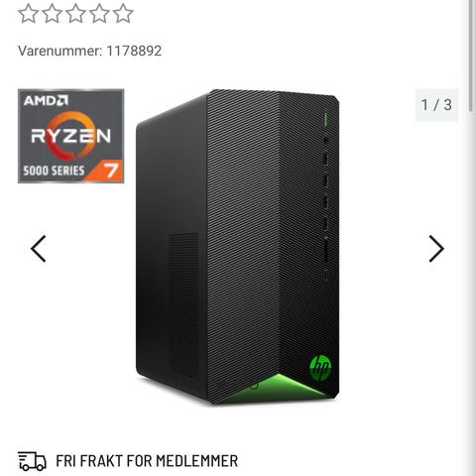This screenshot has width=476, height=476.
Task: Click the delivery truck icon
Action: click(x=32, y=461)
